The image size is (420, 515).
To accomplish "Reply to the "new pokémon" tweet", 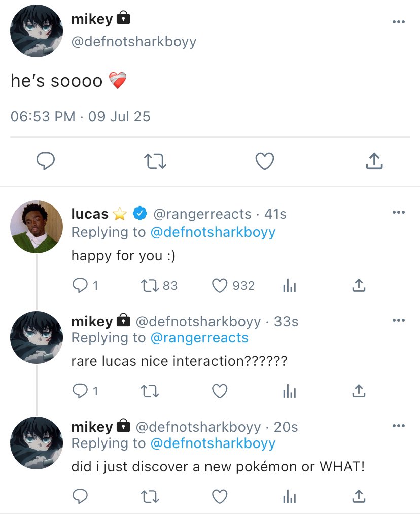I will point(80,496).
